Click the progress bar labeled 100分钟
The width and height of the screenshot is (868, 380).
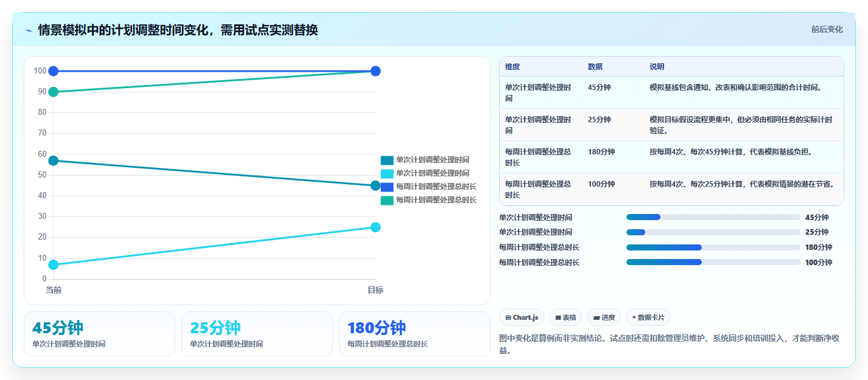pos(713,262)
